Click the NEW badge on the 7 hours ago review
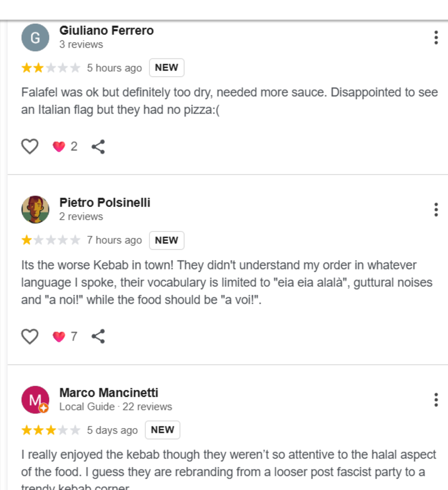This screenshot has width=448, height=490. click(x=166, y=240)
